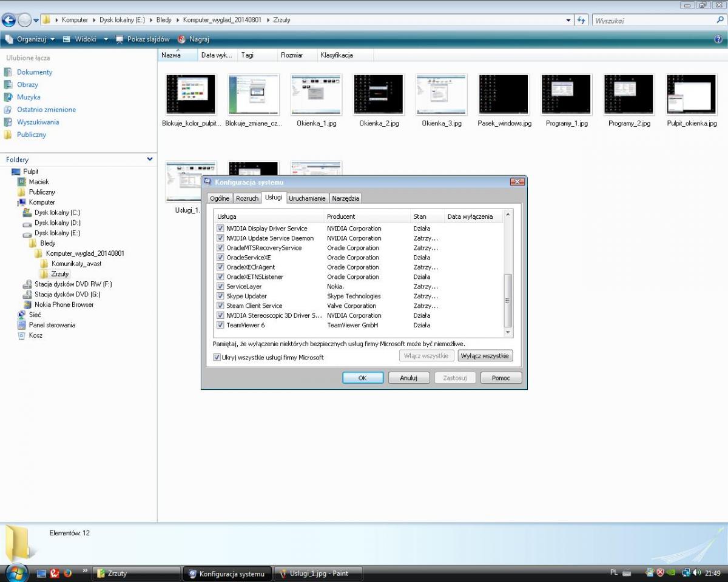This screenshot has height=582, width=728.
Task: Open Ostatnio zmienione in the favorite links
Action: tap(46, 110)
